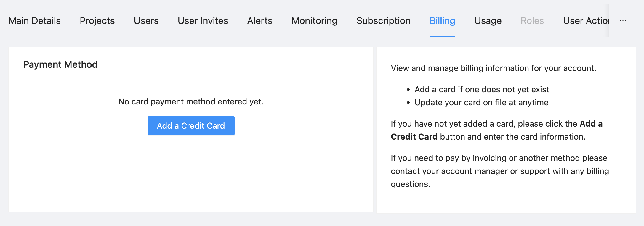
Task: Open the Projects tab
Action: (97, 20)
